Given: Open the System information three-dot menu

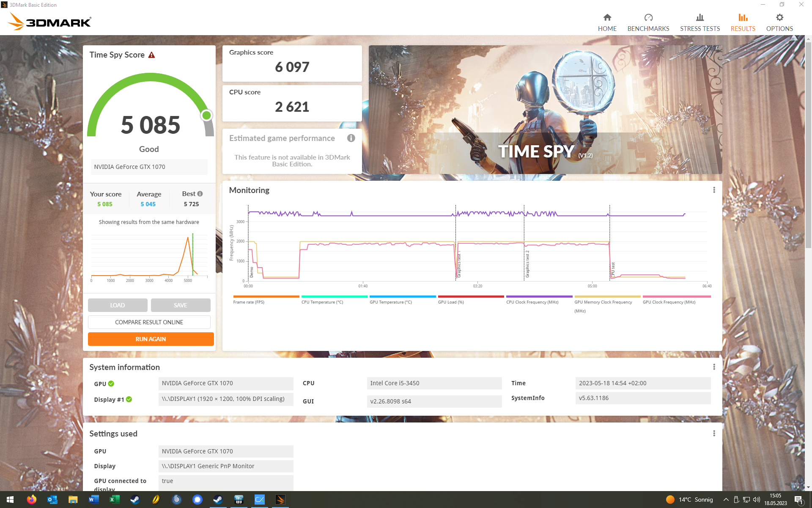Looking at the screenshot, I should (x=714, y=367).
